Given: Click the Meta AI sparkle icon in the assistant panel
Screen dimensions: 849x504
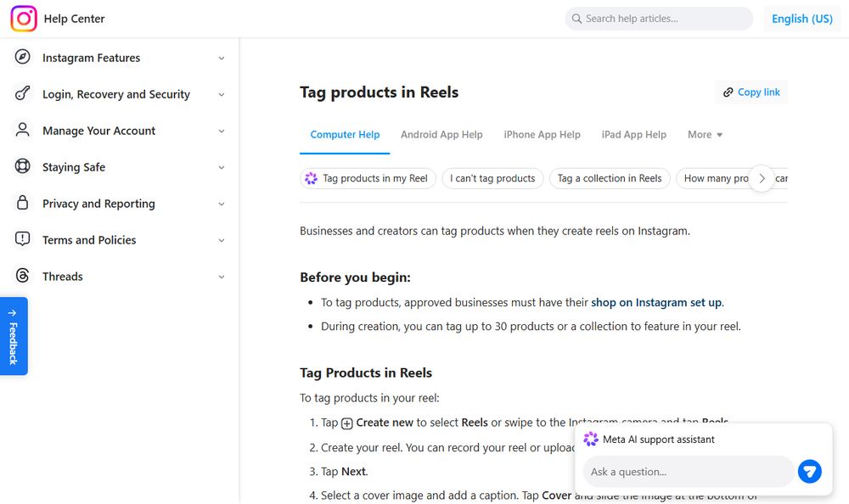Looking at the screenshot, I should click(591, 439).
